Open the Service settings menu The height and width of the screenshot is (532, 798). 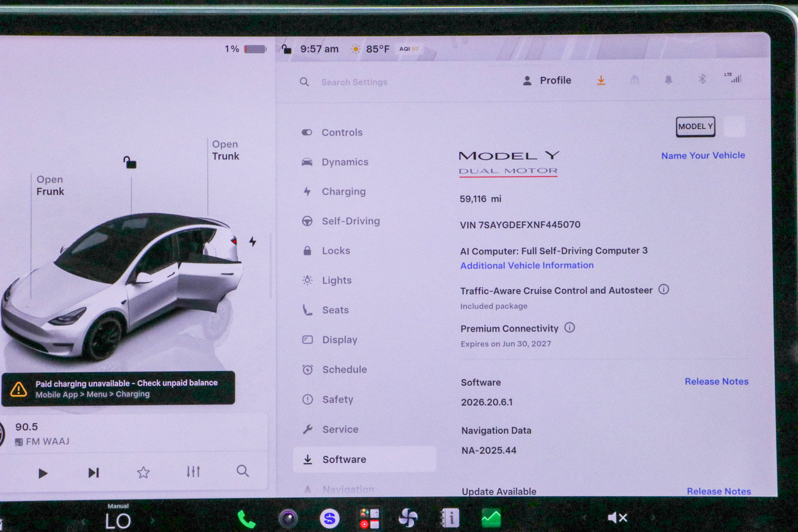330,429
